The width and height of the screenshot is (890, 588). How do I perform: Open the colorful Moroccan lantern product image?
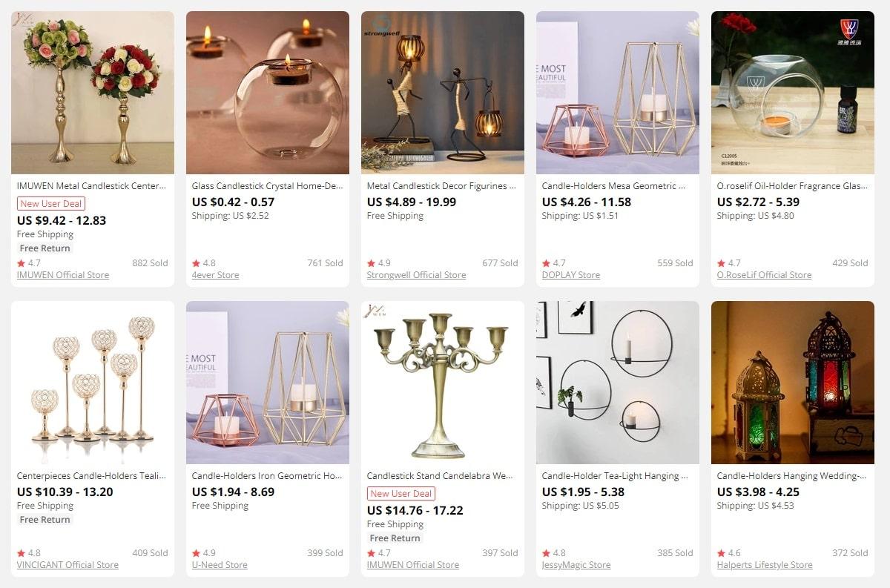793,383
